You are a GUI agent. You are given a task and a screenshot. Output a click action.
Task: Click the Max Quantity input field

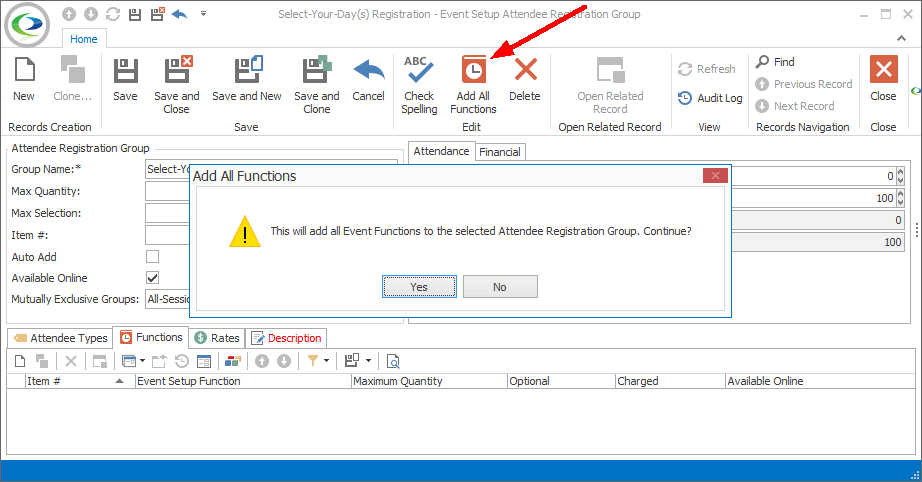coord(168,191)
